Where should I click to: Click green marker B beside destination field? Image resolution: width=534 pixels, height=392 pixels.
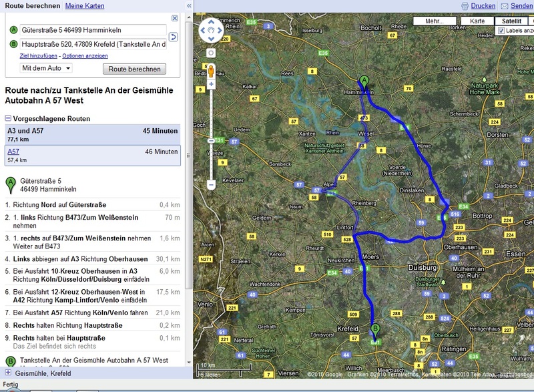13,44
